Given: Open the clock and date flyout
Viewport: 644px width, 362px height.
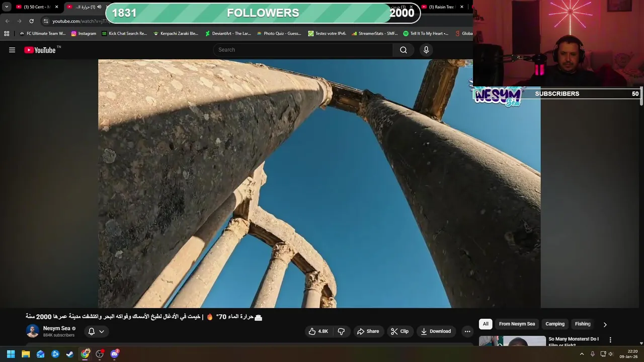Looking at the screenshot, I should pyautogui.click(x=628, y=354).
